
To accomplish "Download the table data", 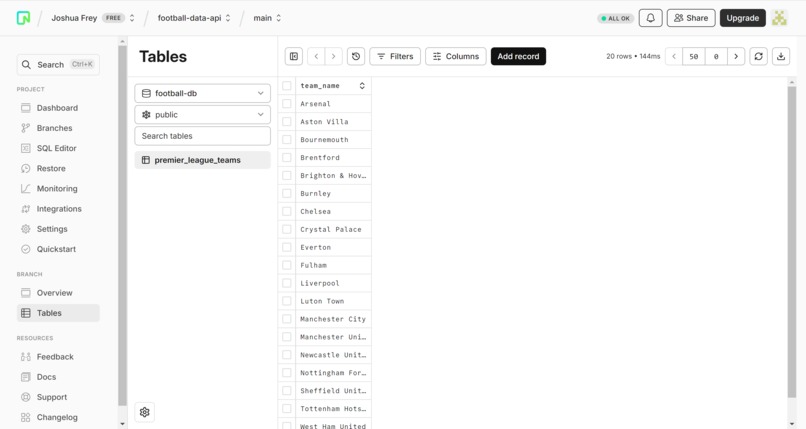I will [x=781, y=57].
